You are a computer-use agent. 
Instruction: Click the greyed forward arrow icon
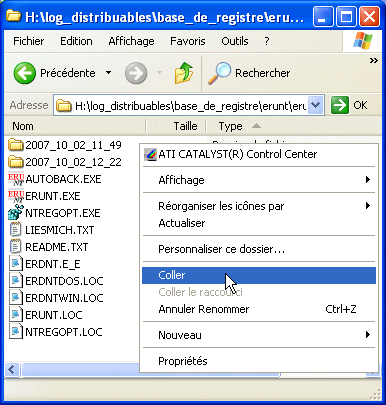(136, 73)
